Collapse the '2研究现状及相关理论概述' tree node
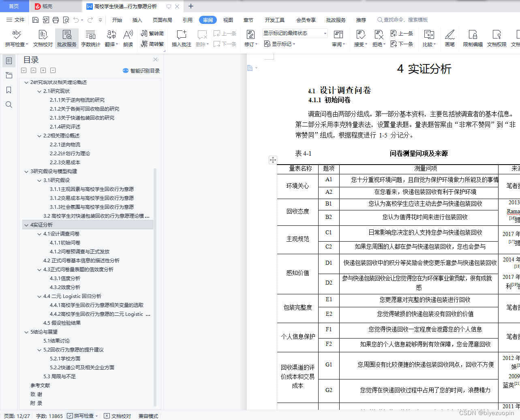 coord(26,82)
